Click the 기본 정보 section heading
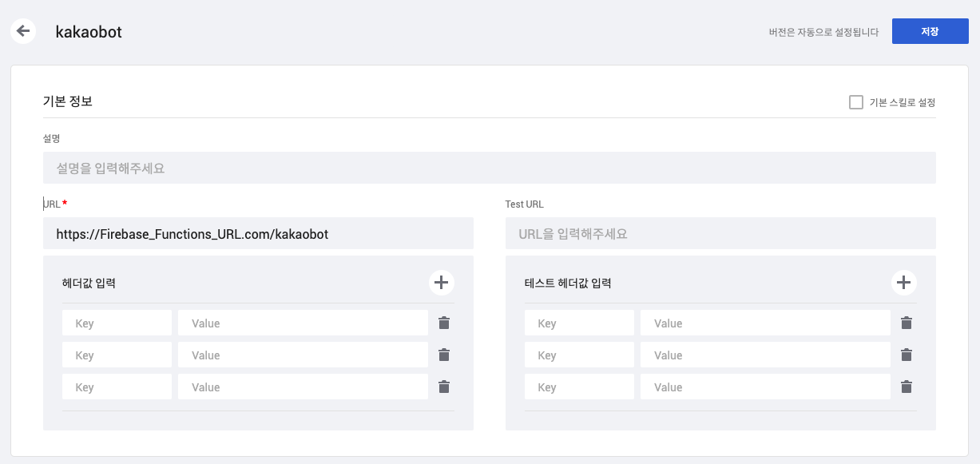Viewport: 980px width, 464px height. [68, 101]
